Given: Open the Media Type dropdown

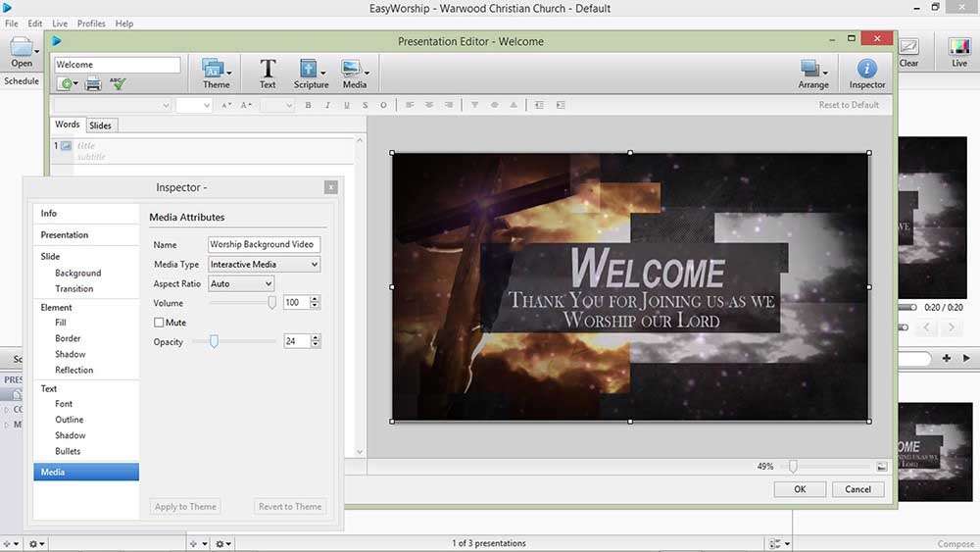Looking at the screenshot, I should click(265, 265).
